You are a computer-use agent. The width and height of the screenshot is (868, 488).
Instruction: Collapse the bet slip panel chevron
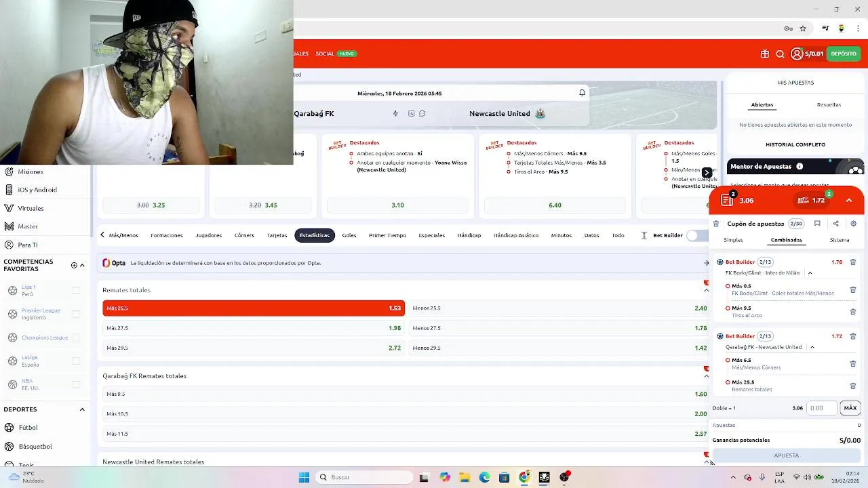[x=849, y=201]
